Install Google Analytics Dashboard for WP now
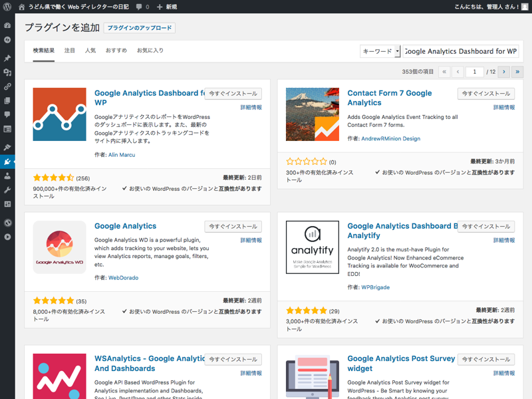The height and width of the screenshot is (399, 532). 233,94
